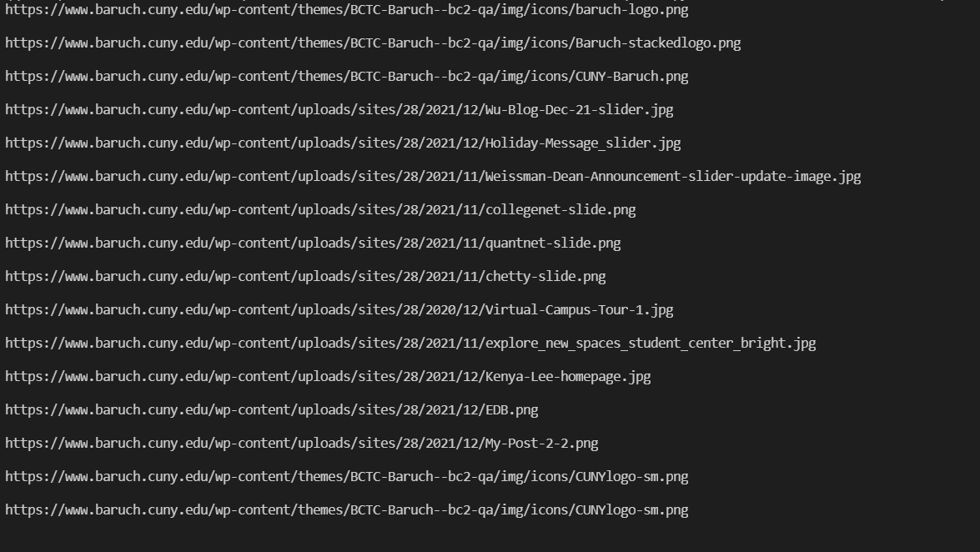Click the chetty-slide.png link
Screen dimensions: 980x552
pyautogui.click(x=305, y=277)
